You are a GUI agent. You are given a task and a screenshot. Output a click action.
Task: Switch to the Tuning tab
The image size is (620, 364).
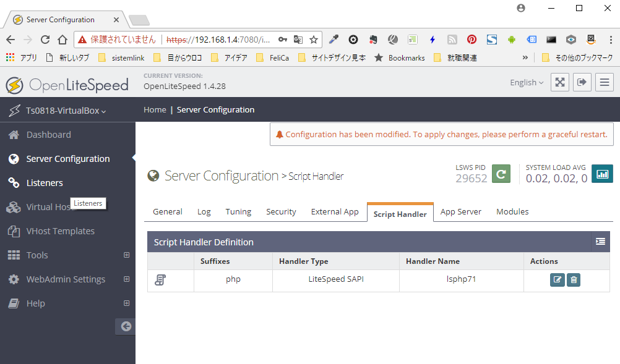click(x=238, y=211)
